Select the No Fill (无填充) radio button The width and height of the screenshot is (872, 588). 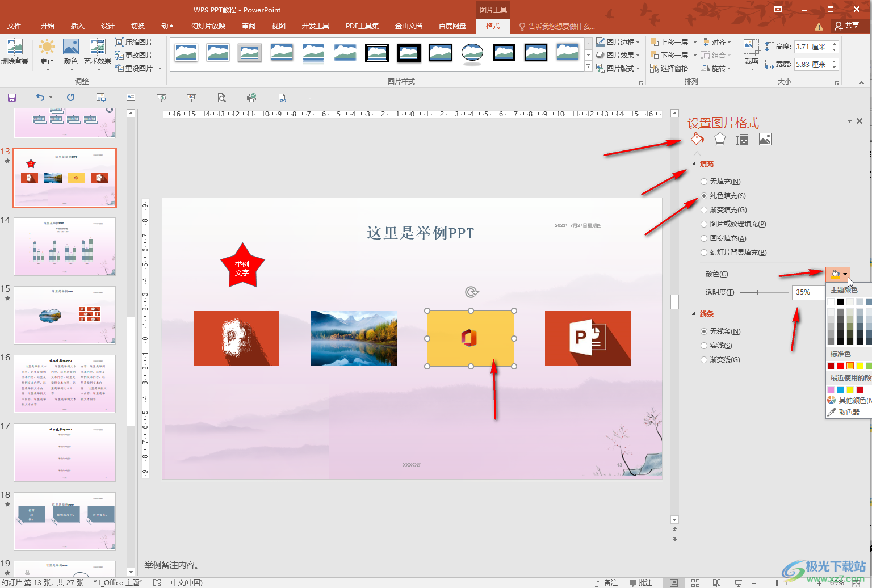(x=704, y=182)
